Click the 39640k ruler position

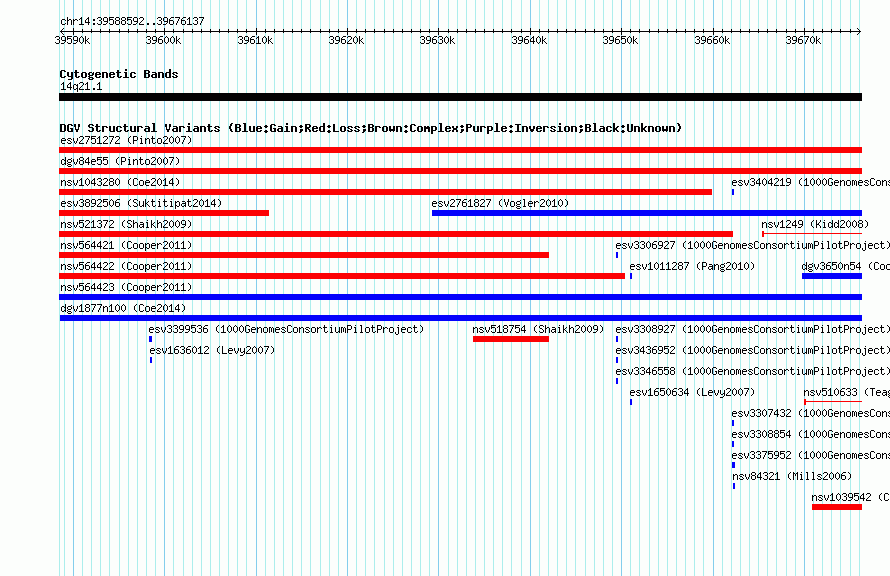click(x=529, y=40)
